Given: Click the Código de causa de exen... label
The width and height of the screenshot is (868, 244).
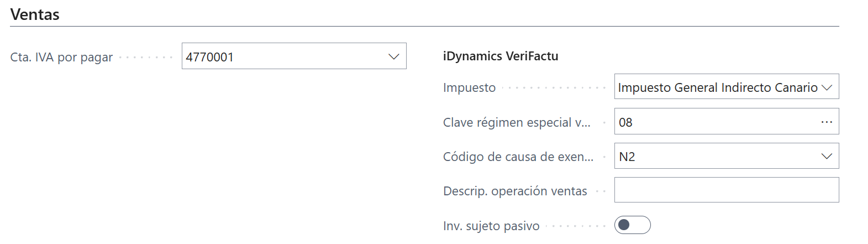Looking at the screenshot, I should (518, 157).
